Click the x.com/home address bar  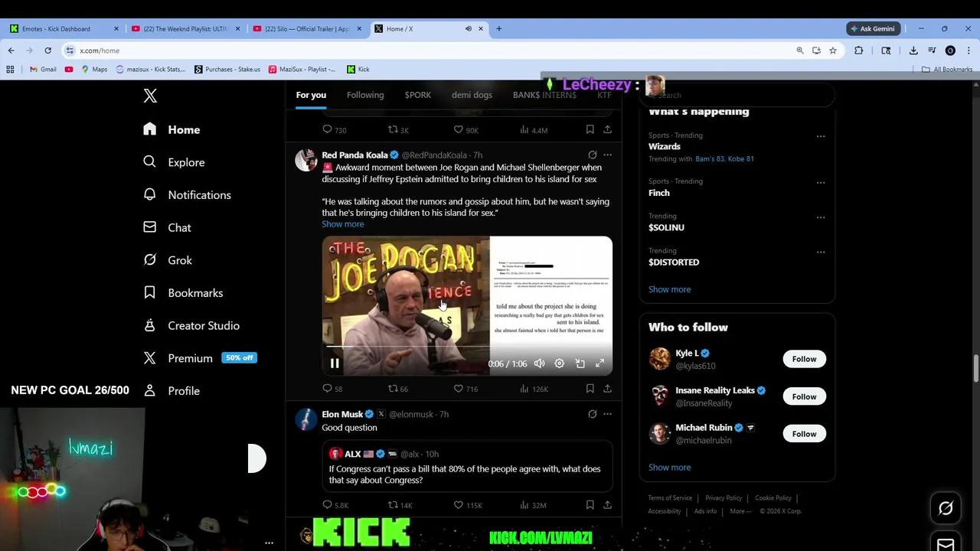[429, 51]
